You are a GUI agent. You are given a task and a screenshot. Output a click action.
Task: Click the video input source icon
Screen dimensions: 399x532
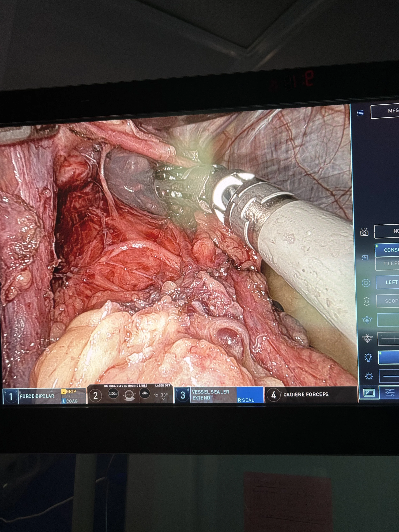(364, 258)
